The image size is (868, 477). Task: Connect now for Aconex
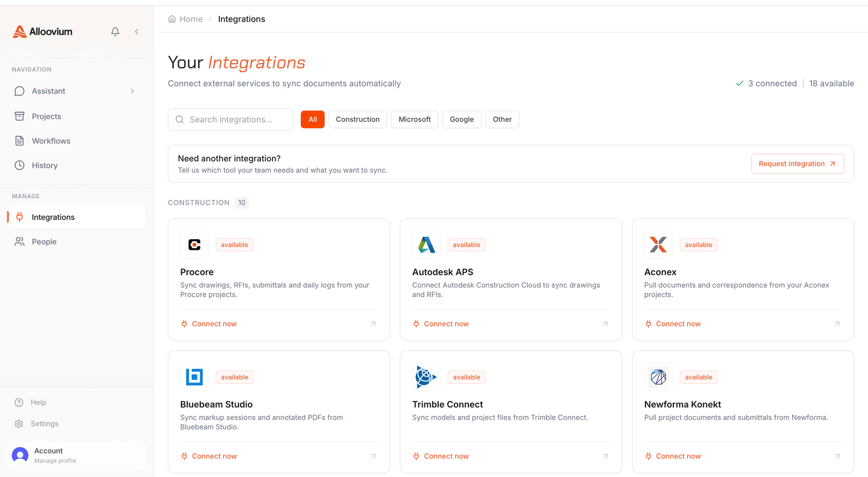pos(673,324)
